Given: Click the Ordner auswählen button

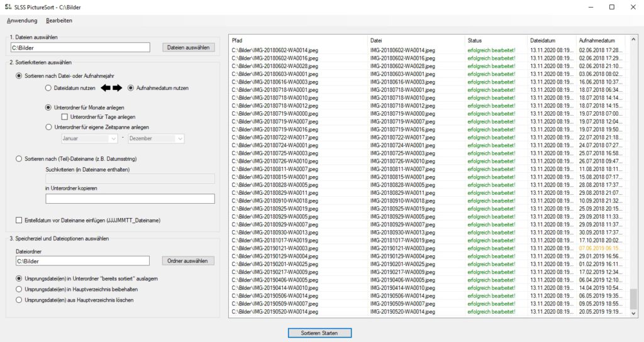Looking at the screenshot, I should pyautogui.click(x=188, y=261).
